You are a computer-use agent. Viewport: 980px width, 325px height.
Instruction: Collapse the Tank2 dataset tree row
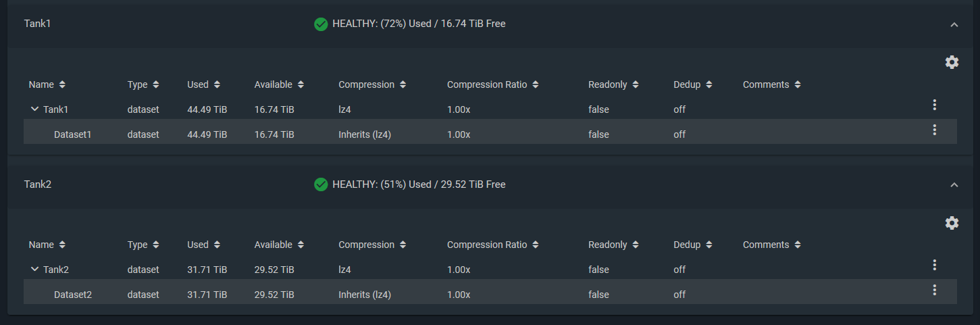coord(35,269)
